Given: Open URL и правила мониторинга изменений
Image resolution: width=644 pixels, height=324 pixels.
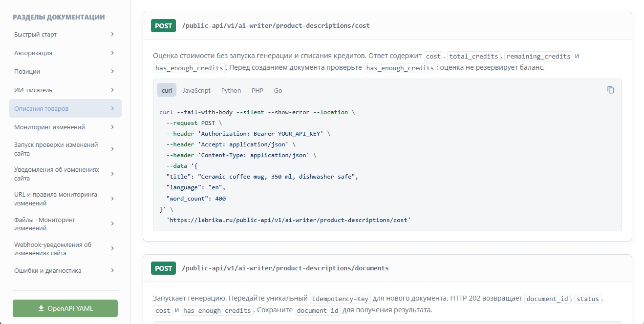Looking at the screenshot, I should pos(65,199).
